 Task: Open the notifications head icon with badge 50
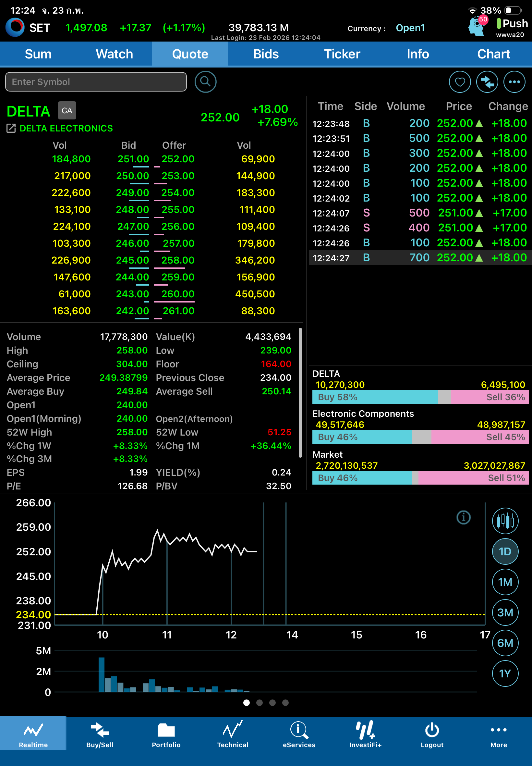point(477,26)
